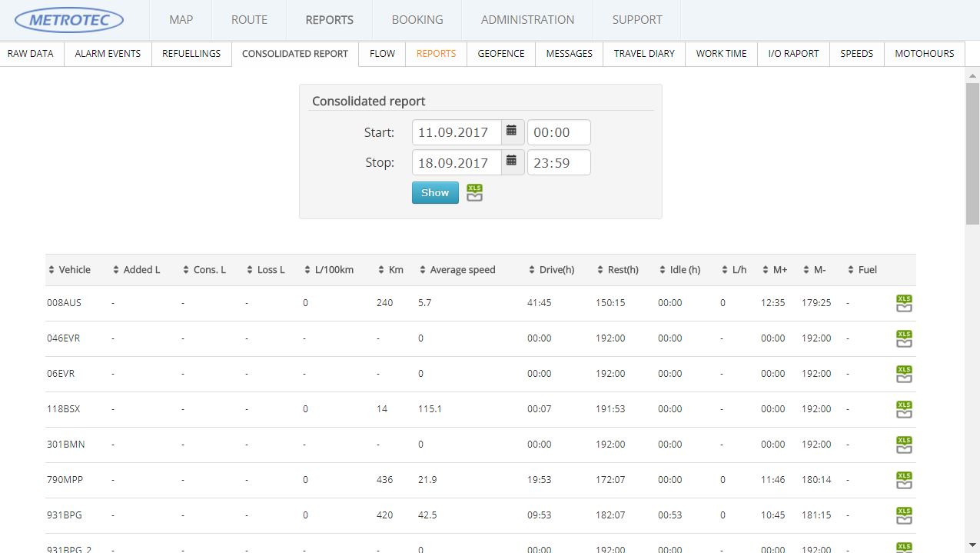980x553 pixels.
Task: Export consolidated report to XLS next to Show
Action: [x=474, y=192]
